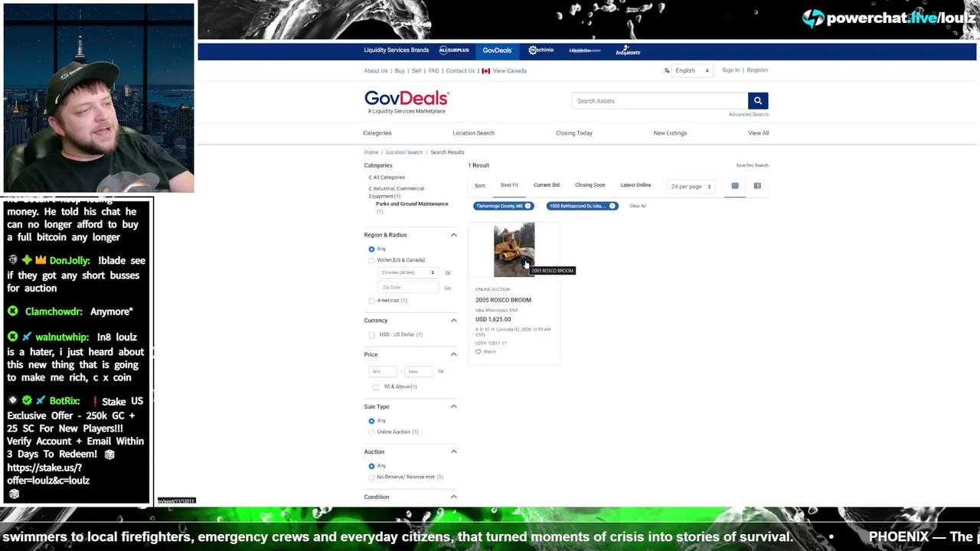This screenshot has height=551, width=980.
Task: Select the Online Auction sale type radio
Action: pos(371,432)
